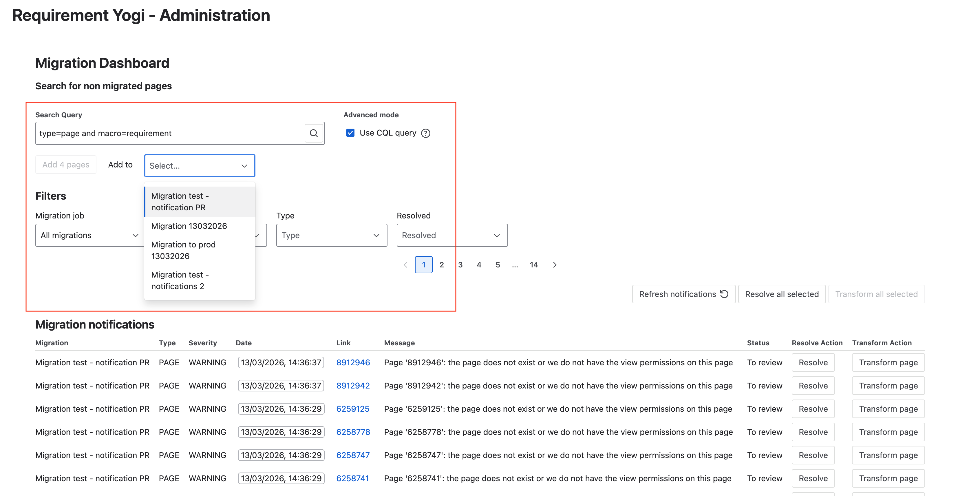The height and width of the screenshot is (496, 980).
Task: Open the Type filter dropdown
Action: (x=331, y=235)
